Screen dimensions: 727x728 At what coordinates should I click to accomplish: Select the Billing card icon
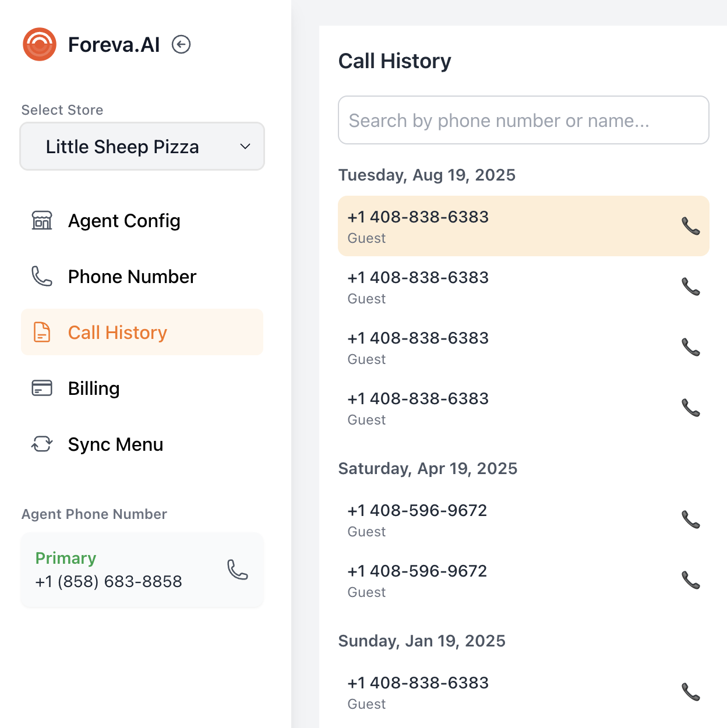point(41,388)
